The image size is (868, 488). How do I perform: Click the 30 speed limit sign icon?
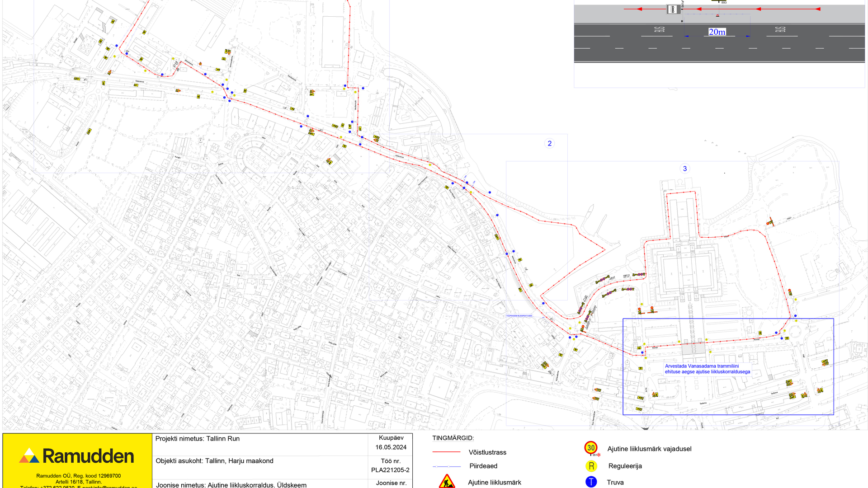(x=590, y=448)
